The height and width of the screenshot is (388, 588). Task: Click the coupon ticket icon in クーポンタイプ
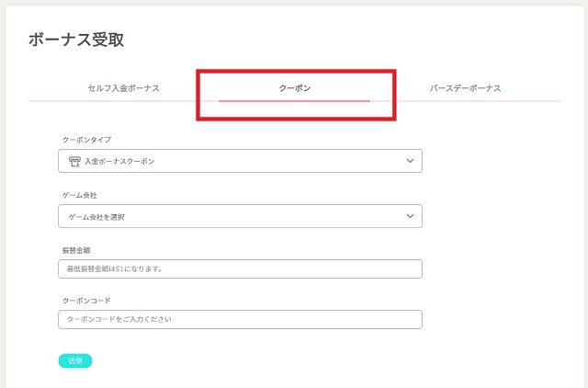coord(74,161)
